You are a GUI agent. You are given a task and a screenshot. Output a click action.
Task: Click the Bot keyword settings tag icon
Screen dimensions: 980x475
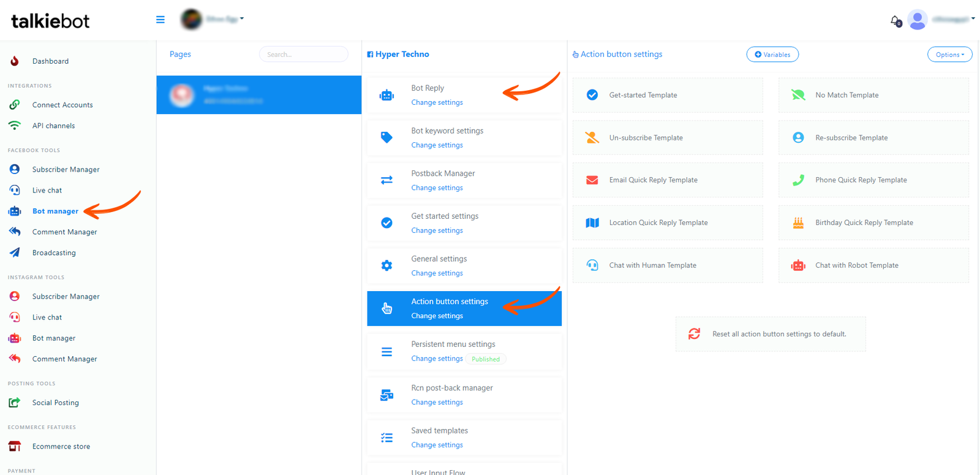coord(386,137)
